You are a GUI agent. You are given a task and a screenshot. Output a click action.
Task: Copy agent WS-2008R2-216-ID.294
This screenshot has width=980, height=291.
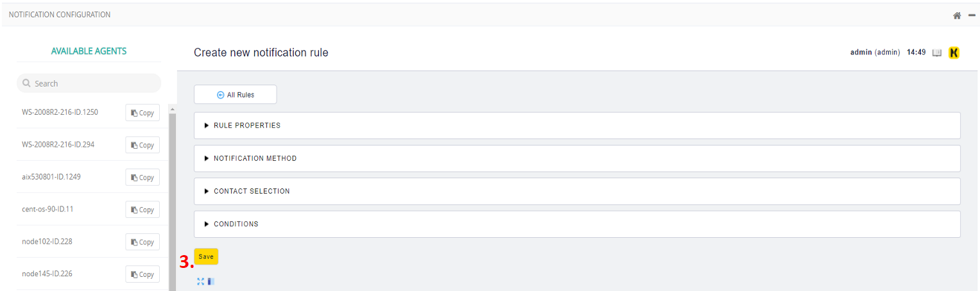pyautogui.click(x=142, y=145)
